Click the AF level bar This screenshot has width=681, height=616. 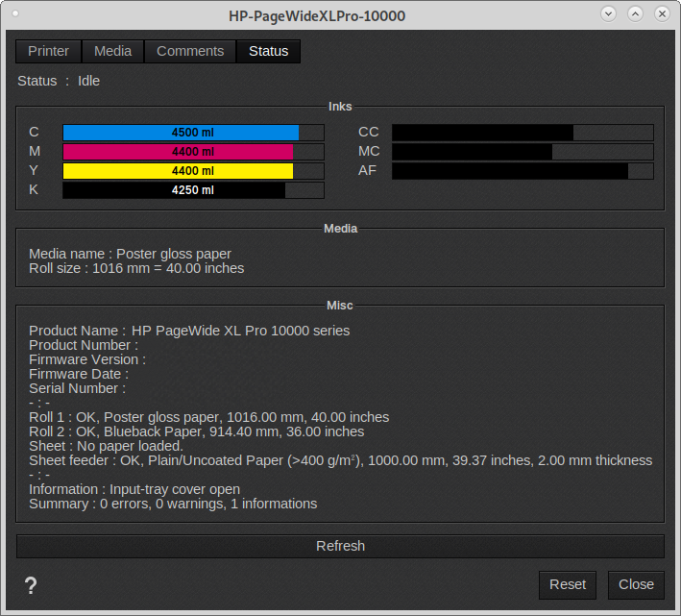pyautogui.click(x=522, y=171)
